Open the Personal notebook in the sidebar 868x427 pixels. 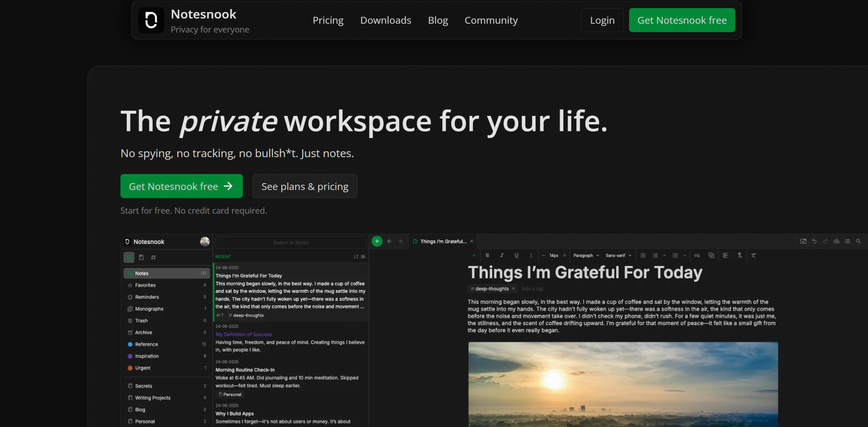pyautogui.click(x=166, y=422)
